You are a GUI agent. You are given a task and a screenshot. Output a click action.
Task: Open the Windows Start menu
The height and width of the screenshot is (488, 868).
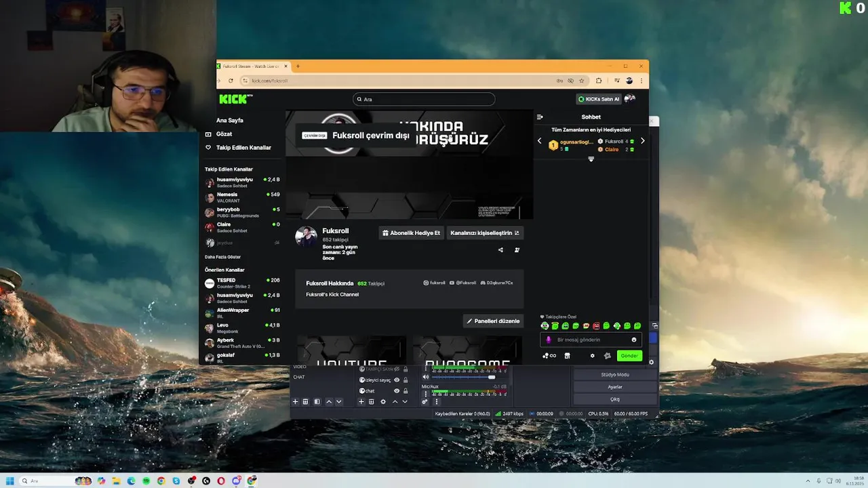pos(10,481)
